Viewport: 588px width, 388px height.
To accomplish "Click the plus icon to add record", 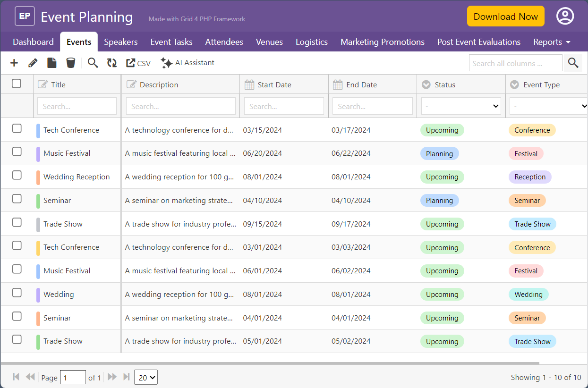I will 14,63.
